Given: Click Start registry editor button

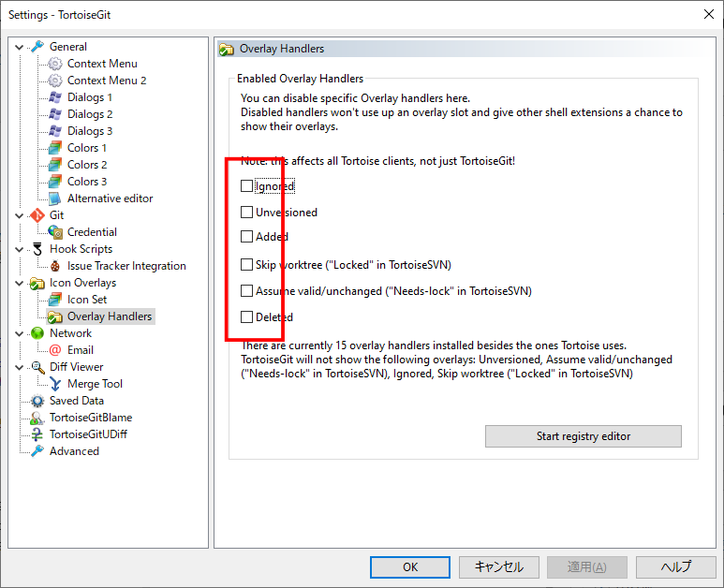Looking at the screenshot, I should click(x=584, y=436).
